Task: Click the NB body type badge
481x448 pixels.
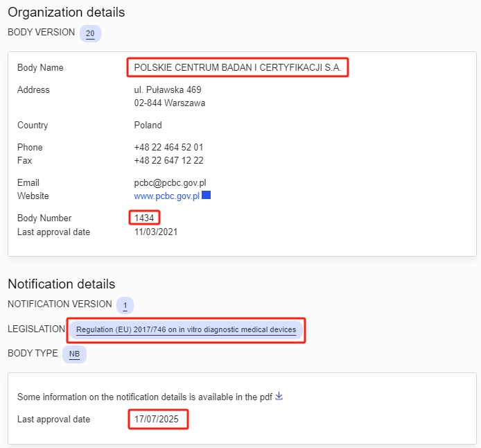Action: tap(75, 354)
